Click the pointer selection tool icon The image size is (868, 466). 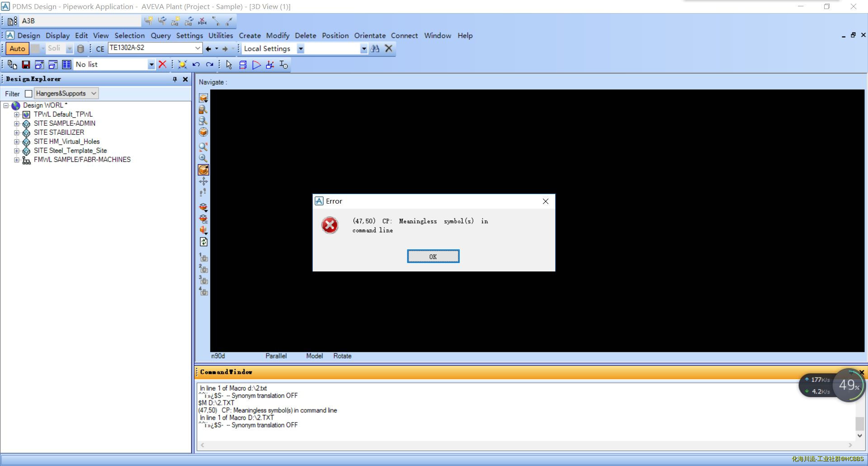[229, 65]
